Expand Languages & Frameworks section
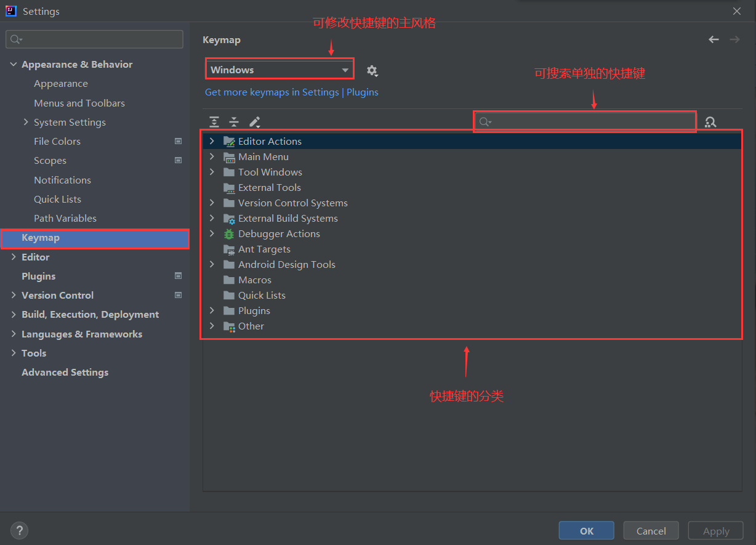 click(x=14, y=334)
